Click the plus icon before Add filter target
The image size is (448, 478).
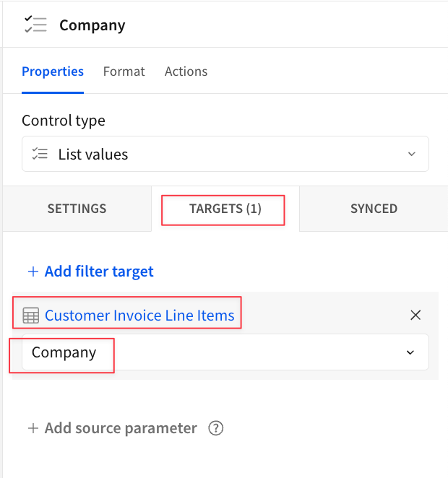click(x=33, y=271)
